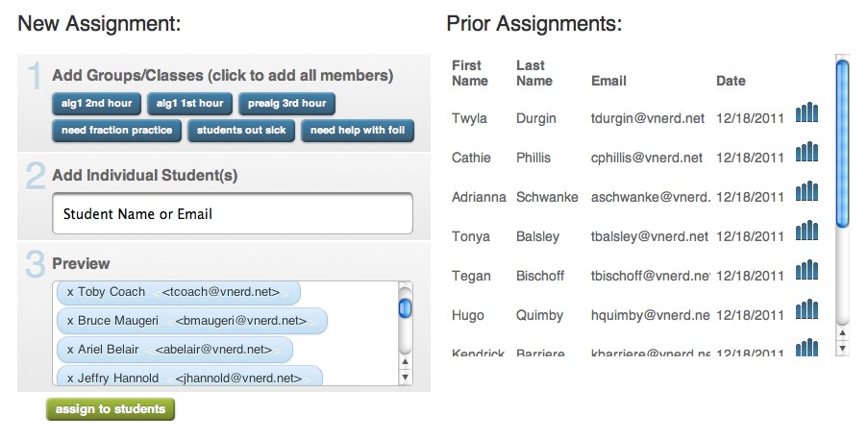The height and width of the screenshot is (439, 868).
Task: Add the students out sick group
Action: [241, 131]
